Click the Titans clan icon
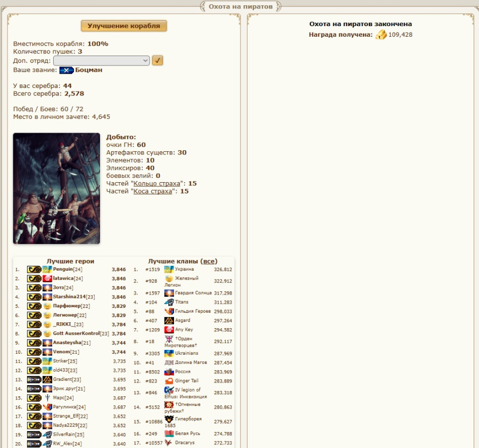The image size is (479, 448). click(169, 302)
